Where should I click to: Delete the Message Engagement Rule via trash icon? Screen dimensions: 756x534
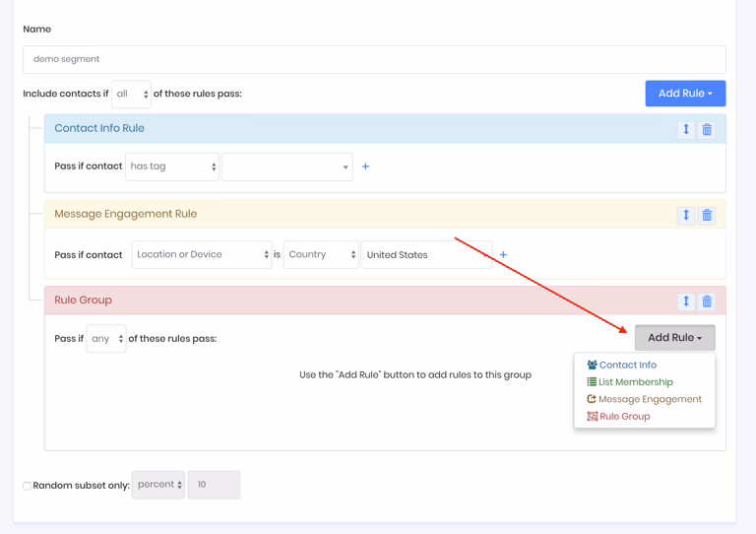707,215
